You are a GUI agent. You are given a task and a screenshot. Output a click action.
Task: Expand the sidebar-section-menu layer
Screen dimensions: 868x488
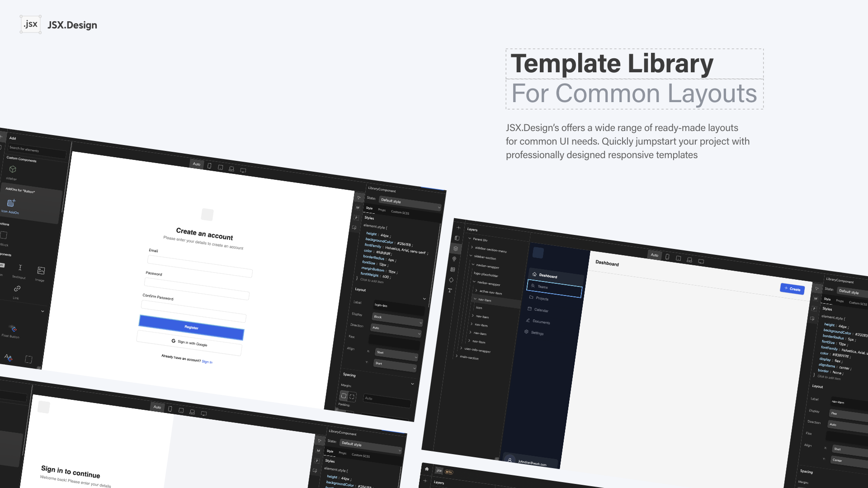click(472, 247)
